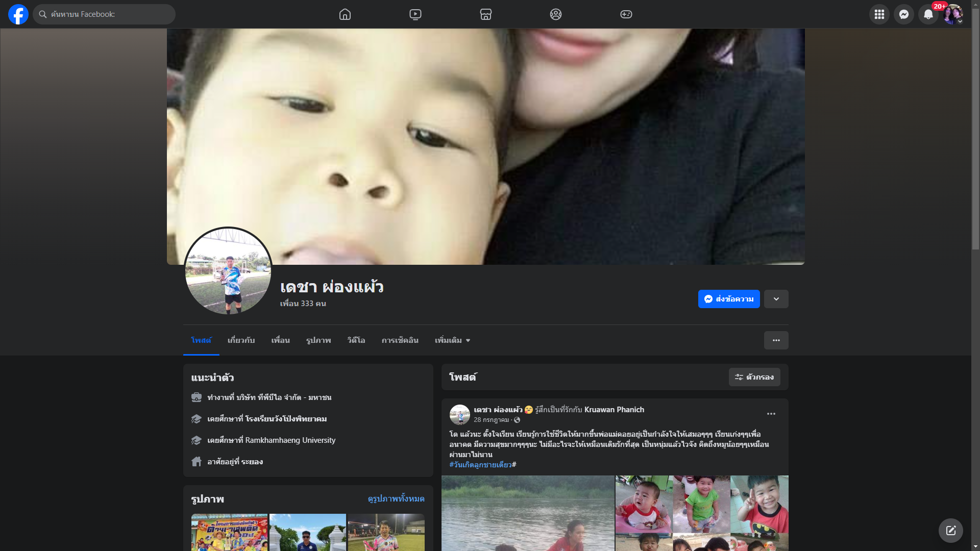Open ดูรูปภาพทั้งหมด see all photos link
The image size is (980, 551).
(x=396, y=498)
